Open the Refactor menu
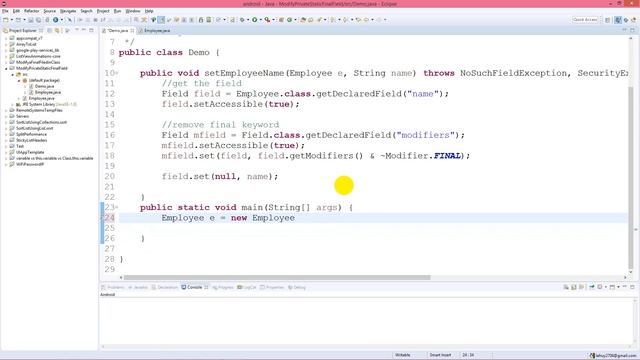The height and width of the screenshot is (360, 640). (31, 11)
